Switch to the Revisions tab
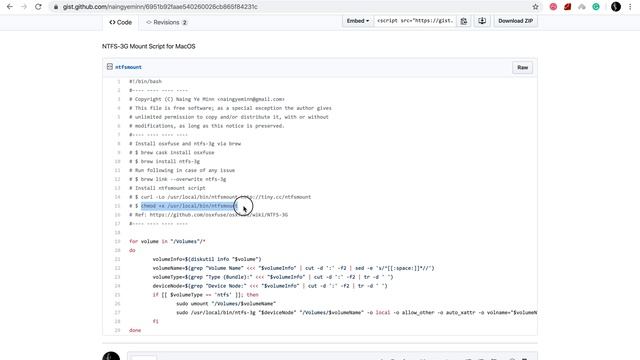The width and height of the screenshot is (640, 360). (x=167, y=22)
